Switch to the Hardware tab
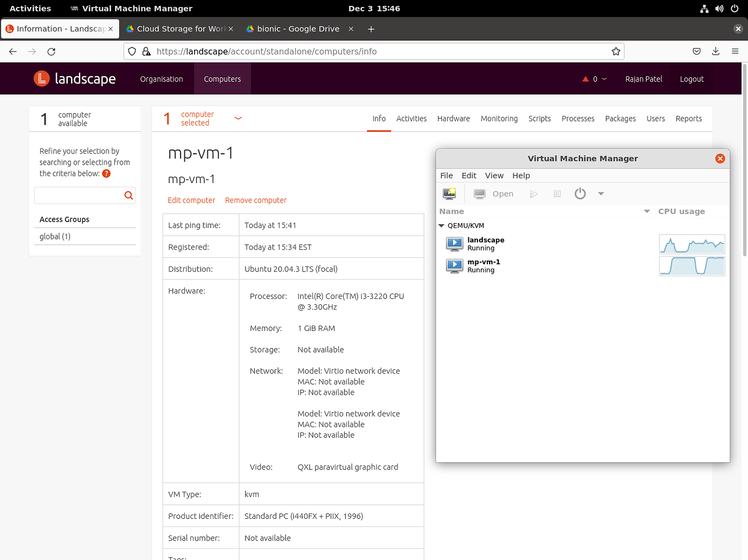The image size is (748, 560). (x=453, y=119)
